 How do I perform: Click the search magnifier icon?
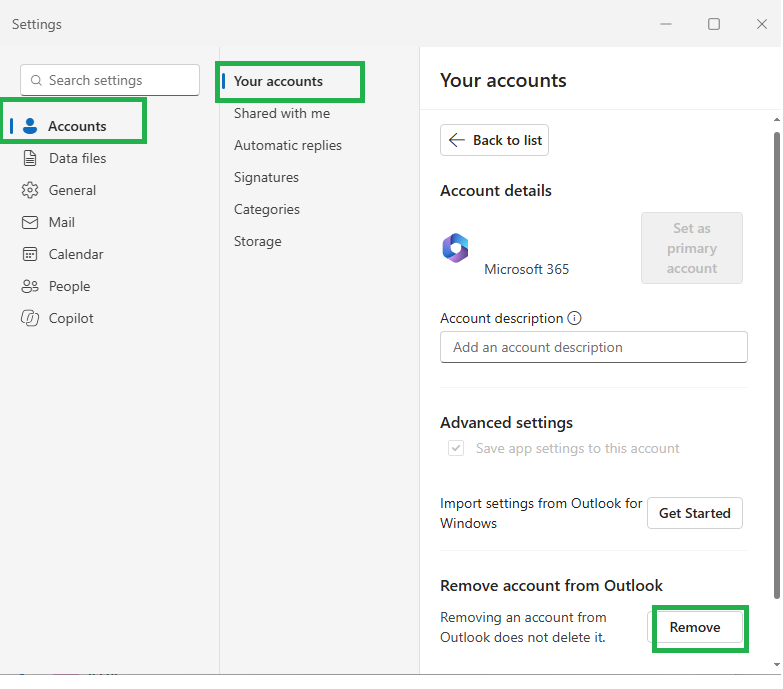point(36,80)
